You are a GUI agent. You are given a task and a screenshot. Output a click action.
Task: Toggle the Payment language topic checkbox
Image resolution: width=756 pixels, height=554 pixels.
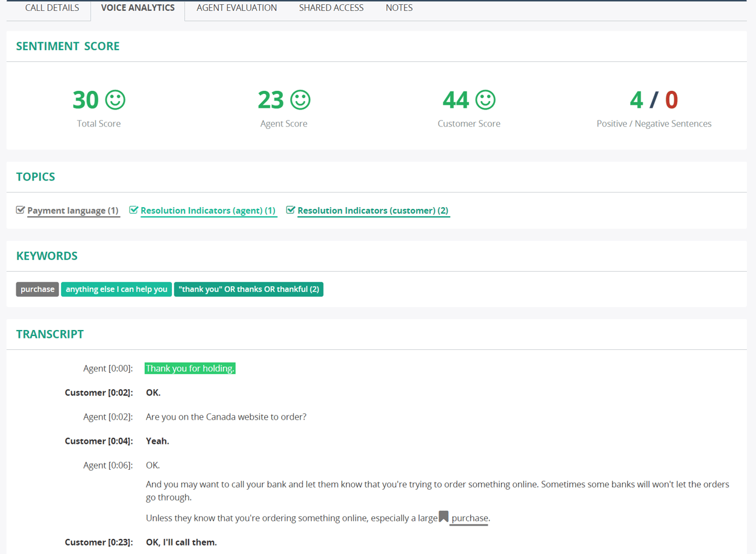click(x=21, y=210)
